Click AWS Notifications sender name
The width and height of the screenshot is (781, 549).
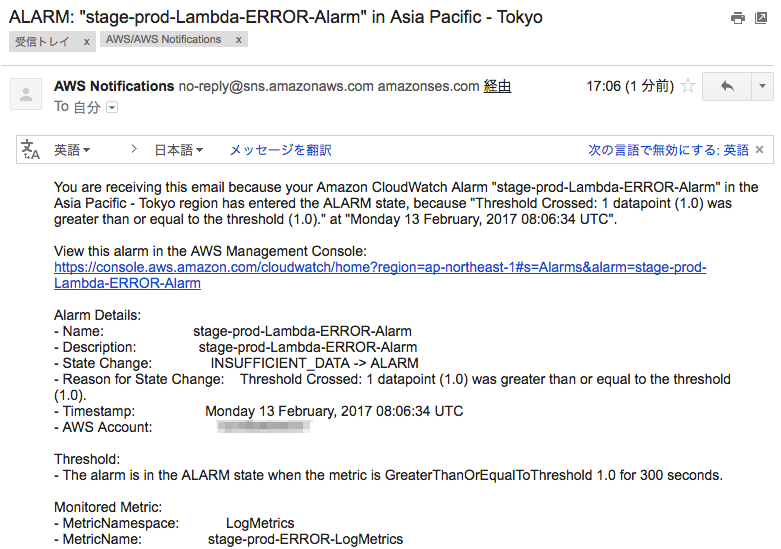114,86
